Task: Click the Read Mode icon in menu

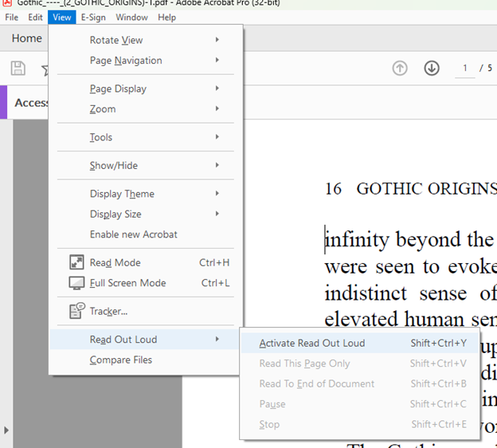Action: click(77, 262)
